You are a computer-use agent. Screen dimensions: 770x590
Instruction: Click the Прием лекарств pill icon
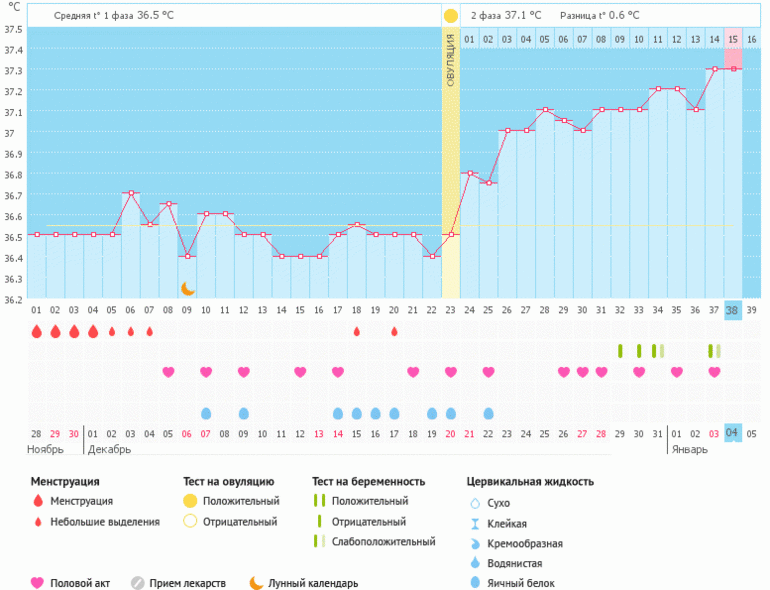click(138, 582)
